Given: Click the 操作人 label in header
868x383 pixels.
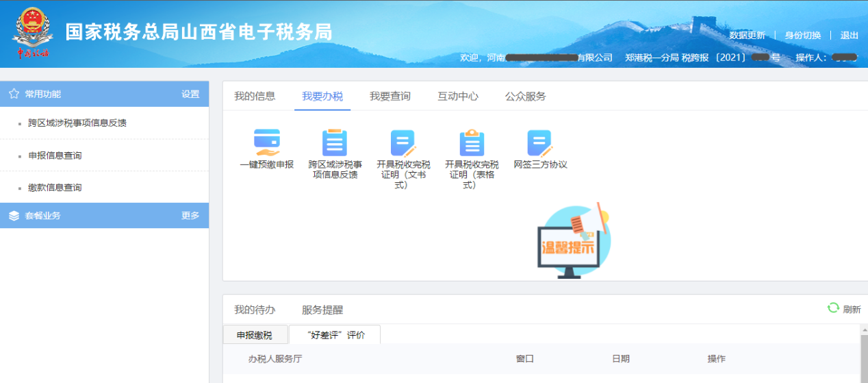Looking at the screenshot, I should [x=812, y=58].
